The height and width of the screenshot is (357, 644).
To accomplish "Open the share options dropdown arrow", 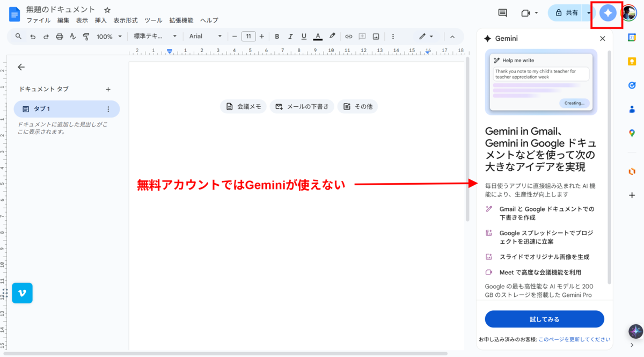I will pyautogui.click(x=589, y=13).
